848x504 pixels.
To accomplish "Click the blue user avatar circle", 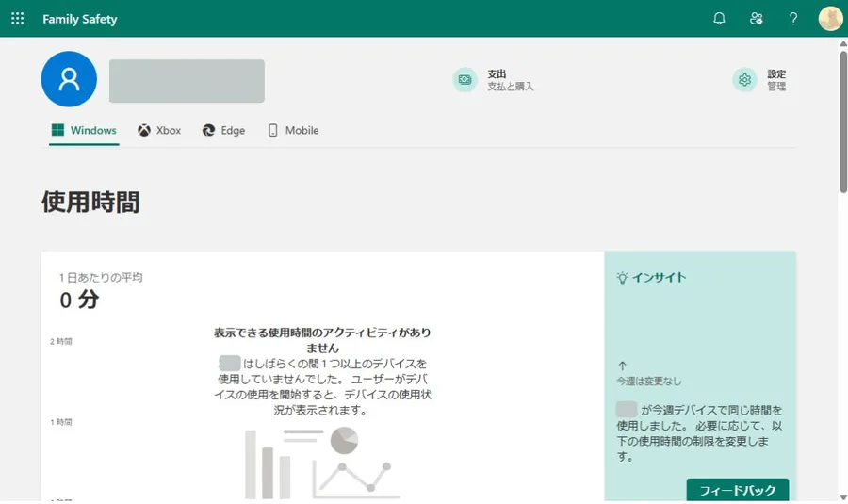I will pos(69,79).
